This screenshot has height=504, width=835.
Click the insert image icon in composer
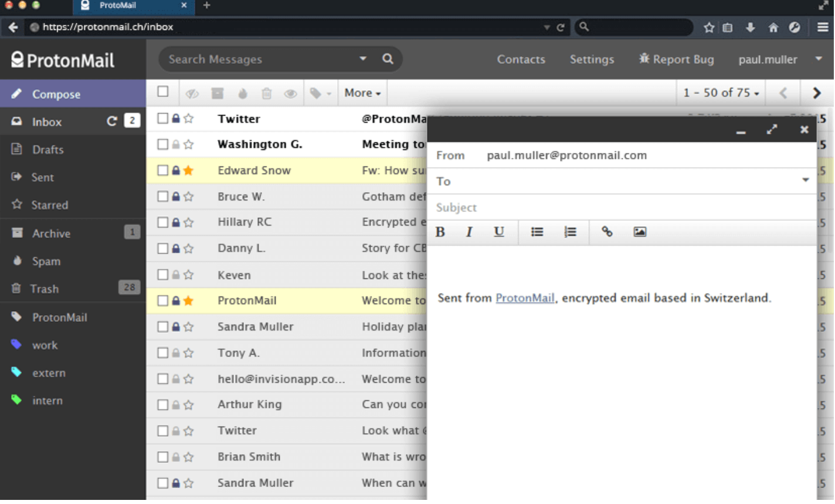[x=639, y=231]
